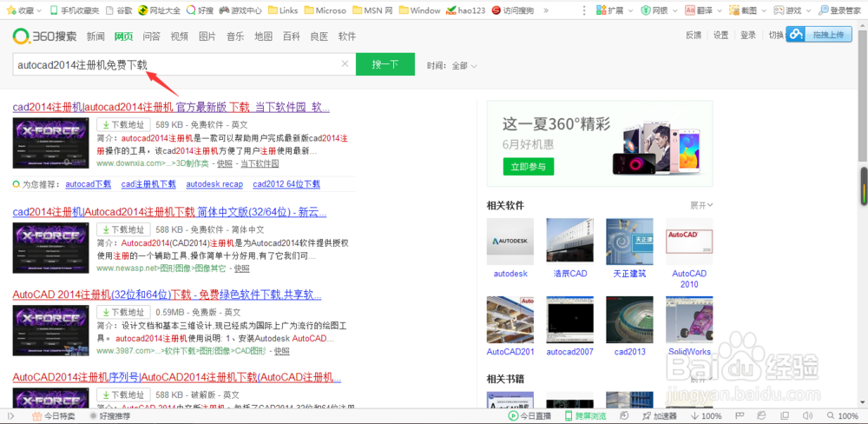This screenshot has width=868, height=424.
Task: Switch to 百科 encyclopedia search tab
Action: [291, 36]
